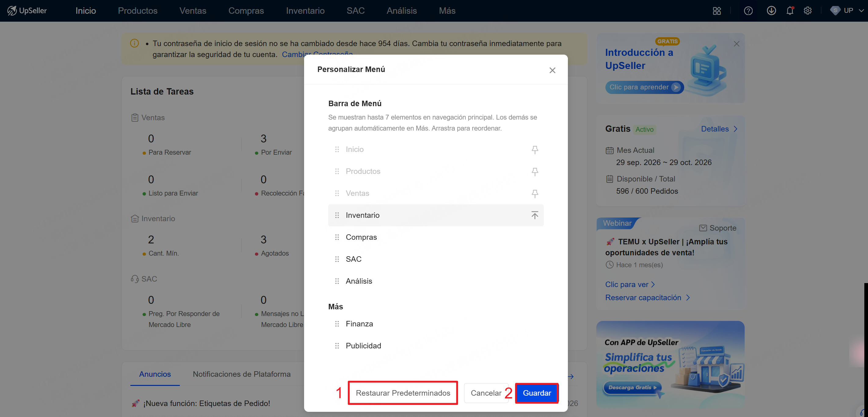Click the pin icon next to Inicio
This screenshot has height=417, width=868.
pos(535,149)
